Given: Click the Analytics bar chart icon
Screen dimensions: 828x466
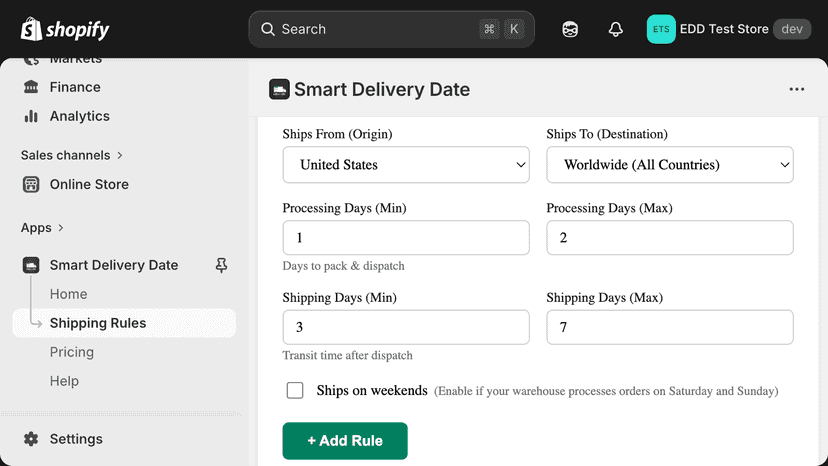Looking at the screenshot, I should (31, 116).
